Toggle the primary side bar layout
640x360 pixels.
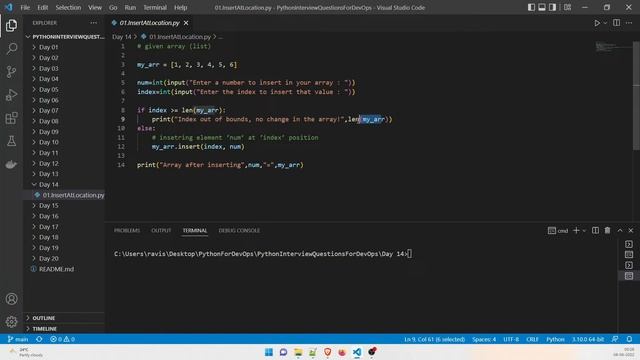coord(531,7)
